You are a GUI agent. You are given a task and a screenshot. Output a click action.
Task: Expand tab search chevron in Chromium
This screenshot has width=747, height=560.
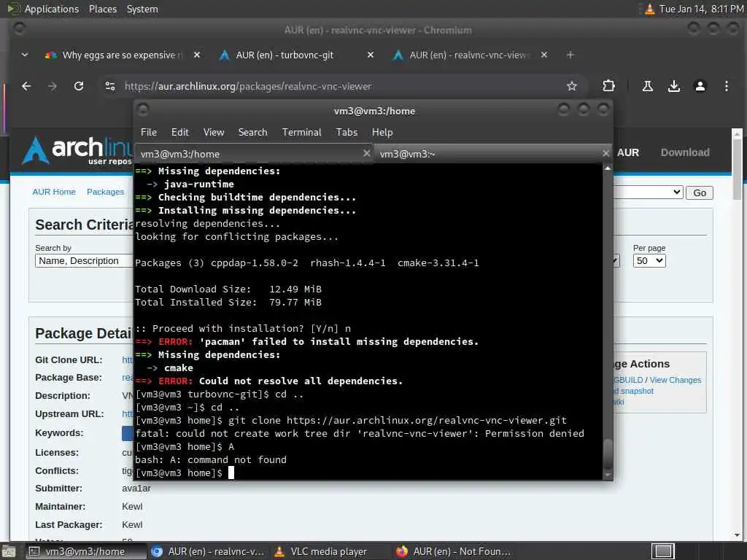point(25,55)
